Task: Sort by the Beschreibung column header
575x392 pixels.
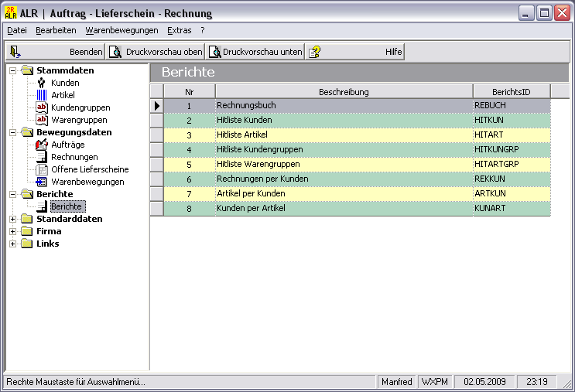Action: click(x=344, y=91)
